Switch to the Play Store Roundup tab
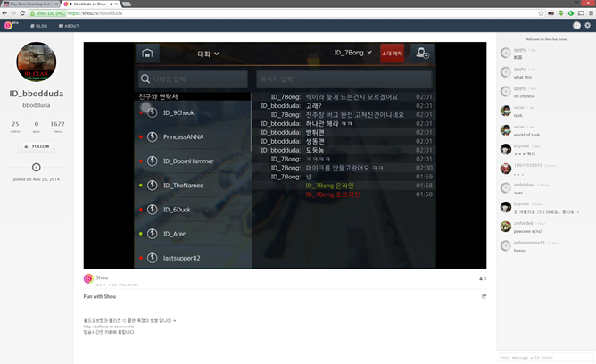Screen dimensions: 596x364 click(30, 4)
